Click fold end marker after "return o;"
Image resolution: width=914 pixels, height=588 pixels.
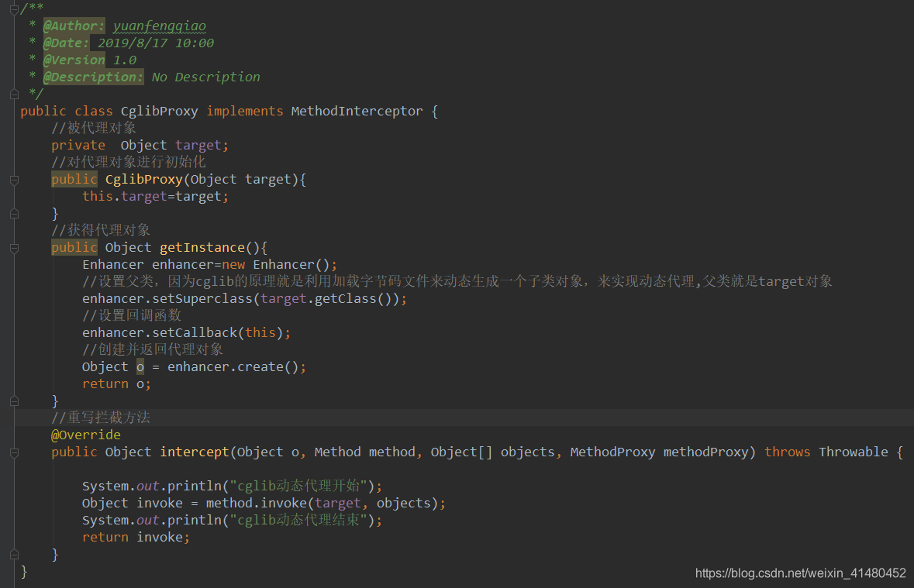(15, 401)
